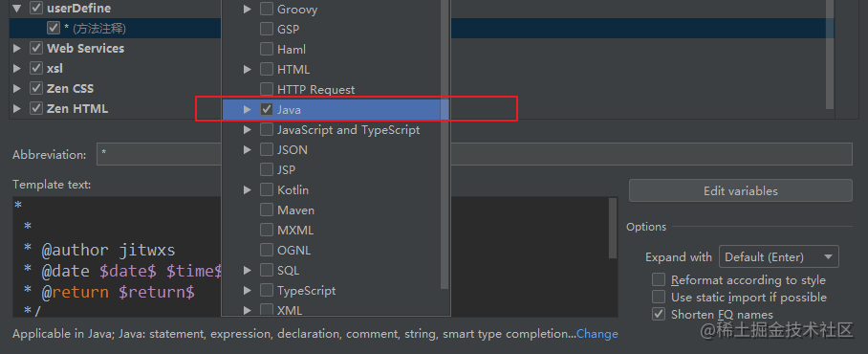This screenshot has height=354, width=868.
Task: Check the JSON context checkbox
Action: 267,149
